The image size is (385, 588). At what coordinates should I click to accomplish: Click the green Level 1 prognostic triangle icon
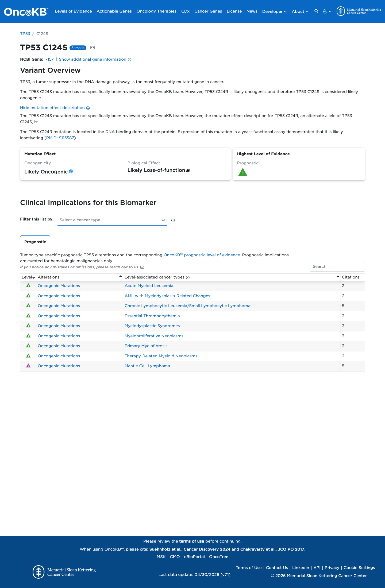pos(243,172)
